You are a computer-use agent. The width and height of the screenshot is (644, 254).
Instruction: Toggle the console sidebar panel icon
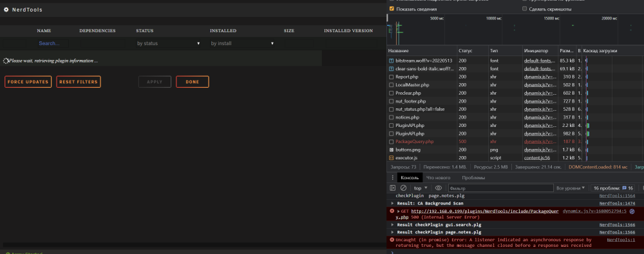[393, 188]
